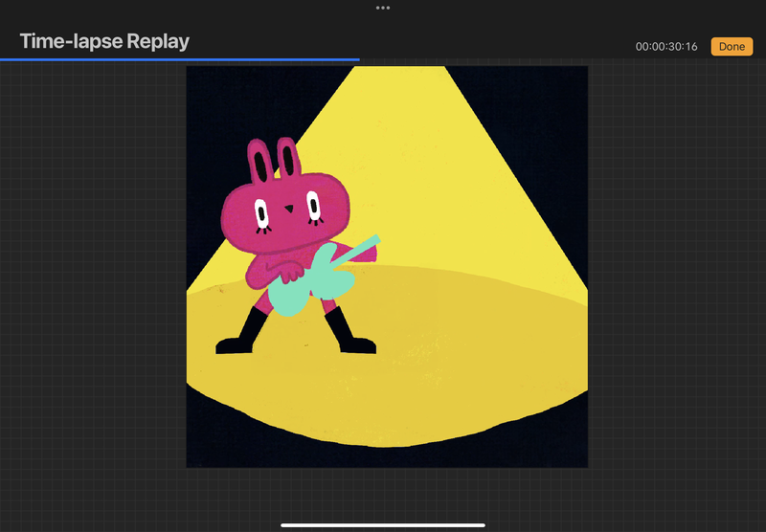Click the rabbit's left ear
Screen dimensions: 766x532
[259, 164]
